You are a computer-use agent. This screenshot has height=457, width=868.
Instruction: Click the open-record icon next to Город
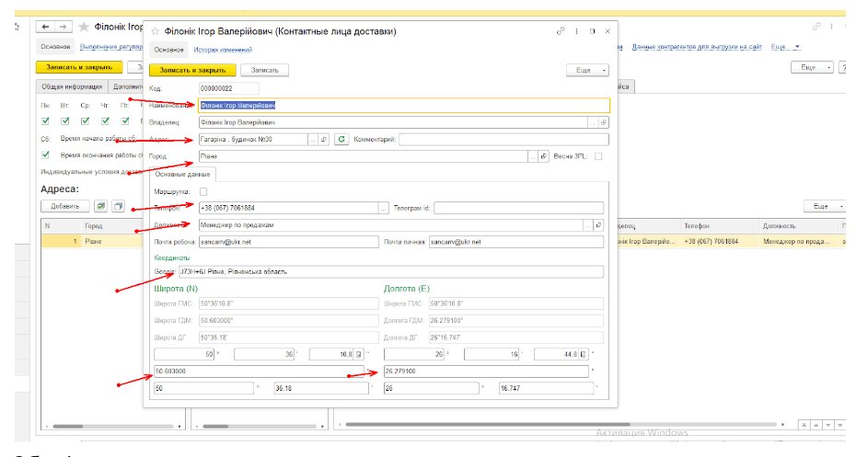(x=543, y=156)
